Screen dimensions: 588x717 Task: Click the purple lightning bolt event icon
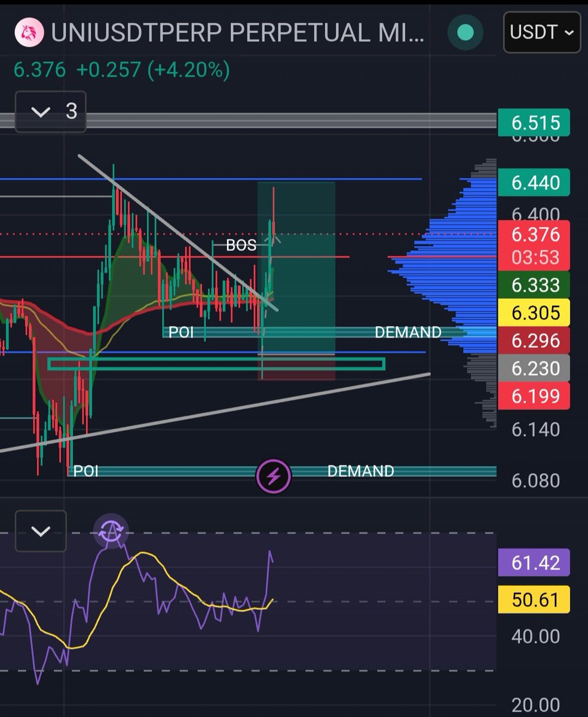click(x=274, y=476)
